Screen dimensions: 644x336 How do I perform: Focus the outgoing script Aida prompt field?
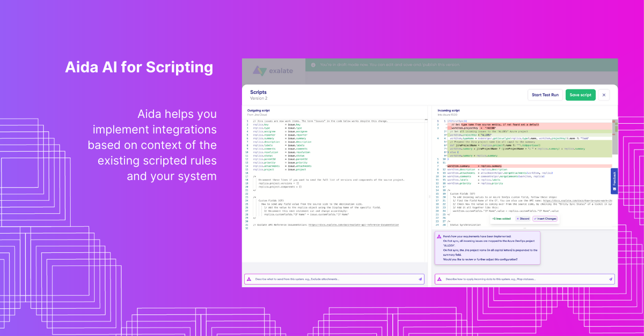[x=334, y=279]
